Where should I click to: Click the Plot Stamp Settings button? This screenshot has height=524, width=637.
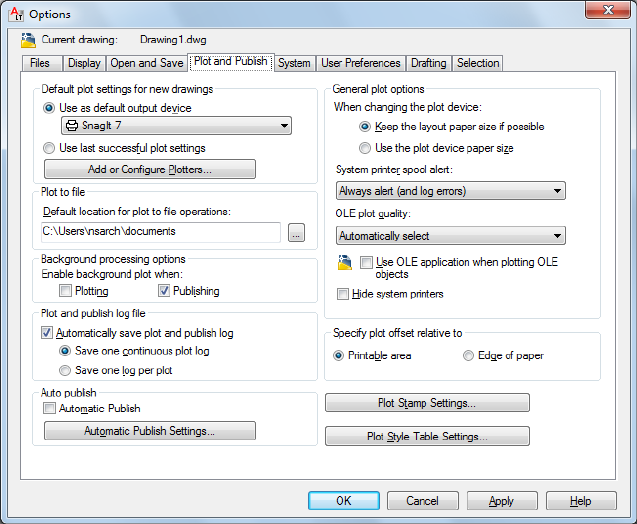427,403
